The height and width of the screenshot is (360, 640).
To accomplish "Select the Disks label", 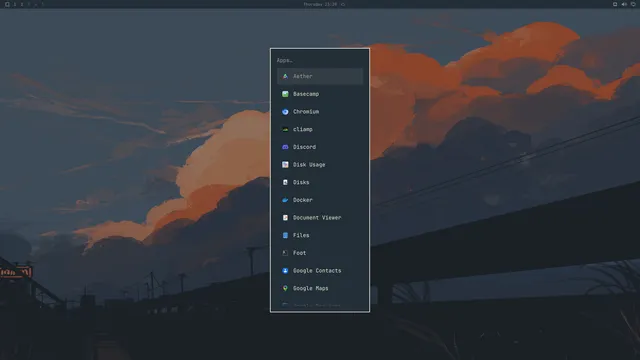I will [301, 182].
